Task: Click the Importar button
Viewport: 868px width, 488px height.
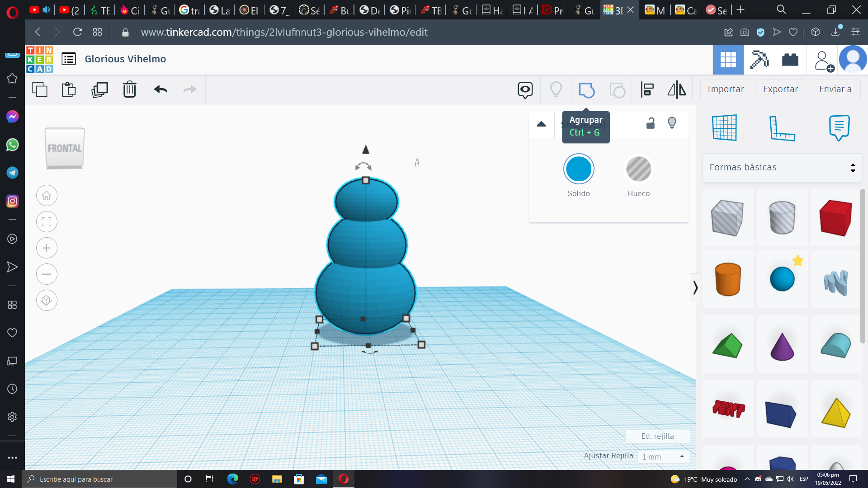Action: pos(726,89)
